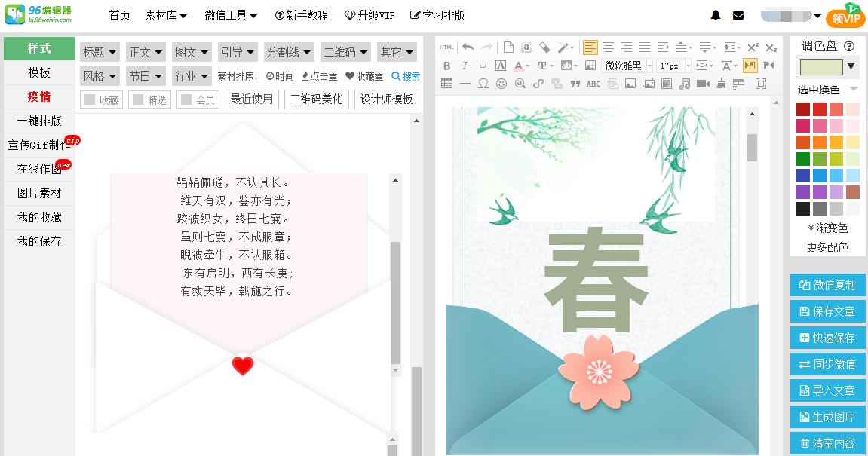Toggle bold text formatting
868x456 pixels.
point(447,66)
